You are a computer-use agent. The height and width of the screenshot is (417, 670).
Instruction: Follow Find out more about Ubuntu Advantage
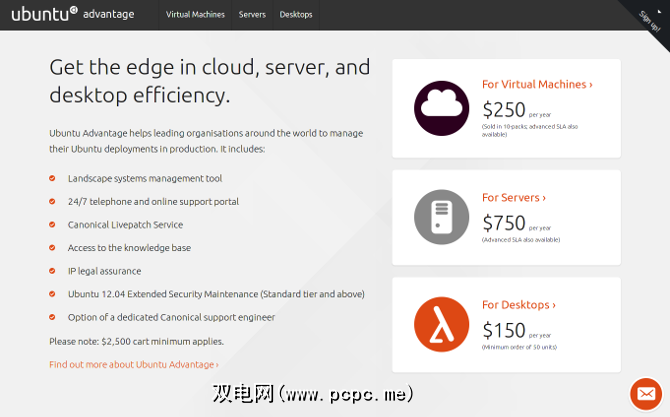(134, 364)
